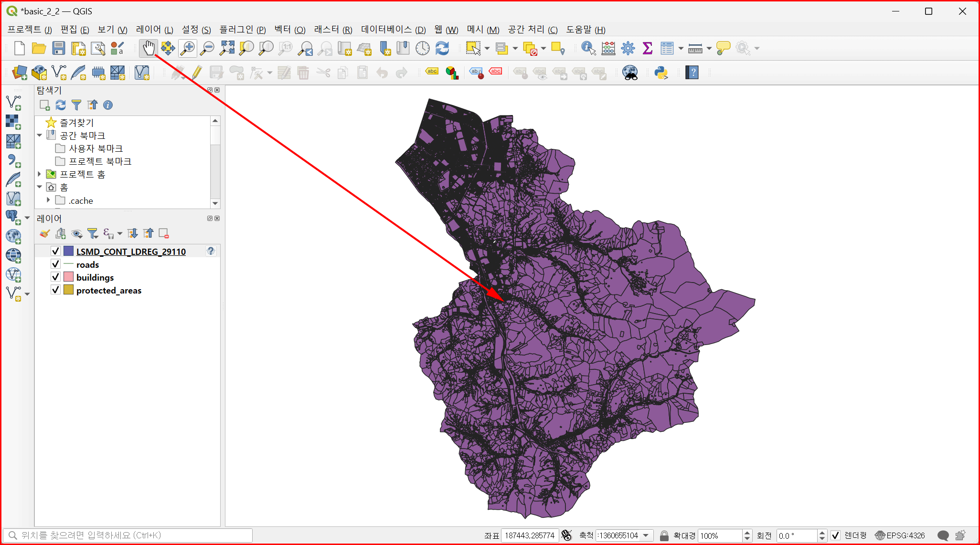980x545 pixels.
Task: Toggle the 렌더링 render checkbox
Action: pyautogui.click(x=835, y=535)
